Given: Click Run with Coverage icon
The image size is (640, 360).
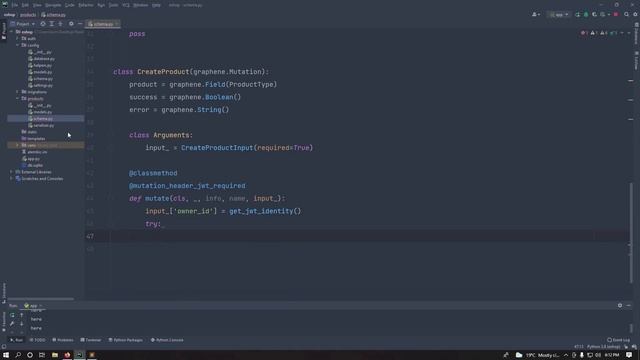Looking at the screenshot, I should (x=594, y=14).
